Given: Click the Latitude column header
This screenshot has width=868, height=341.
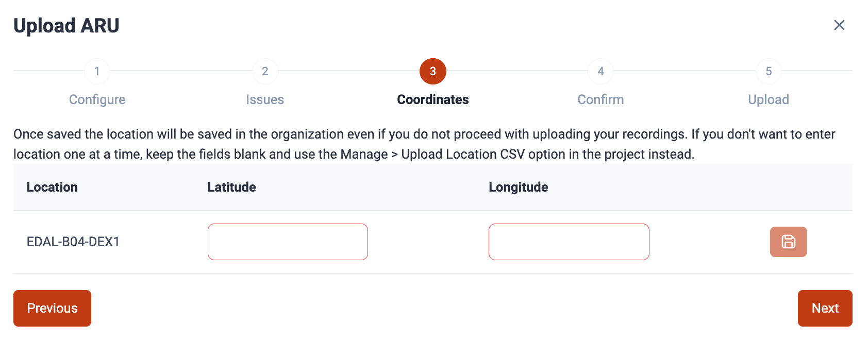Looking at the screenshot, I should pos(231,187).
